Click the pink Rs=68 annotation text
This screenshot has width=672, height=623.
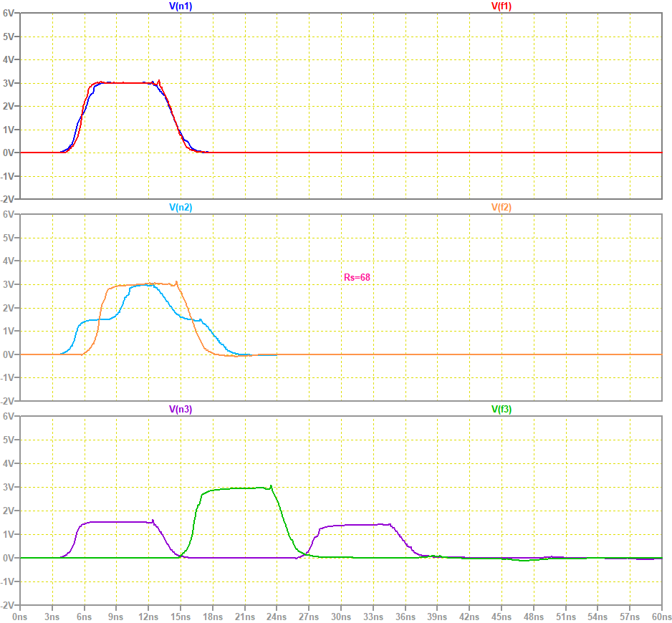tap(357, 276)
